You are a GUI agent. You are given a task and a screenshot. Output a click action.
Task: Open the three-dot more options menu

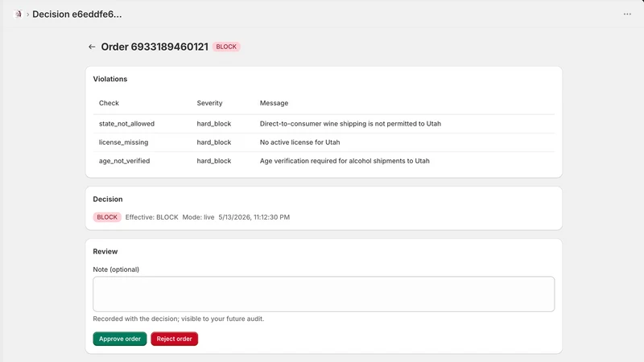pyautogui.click(x=627, y=14)
